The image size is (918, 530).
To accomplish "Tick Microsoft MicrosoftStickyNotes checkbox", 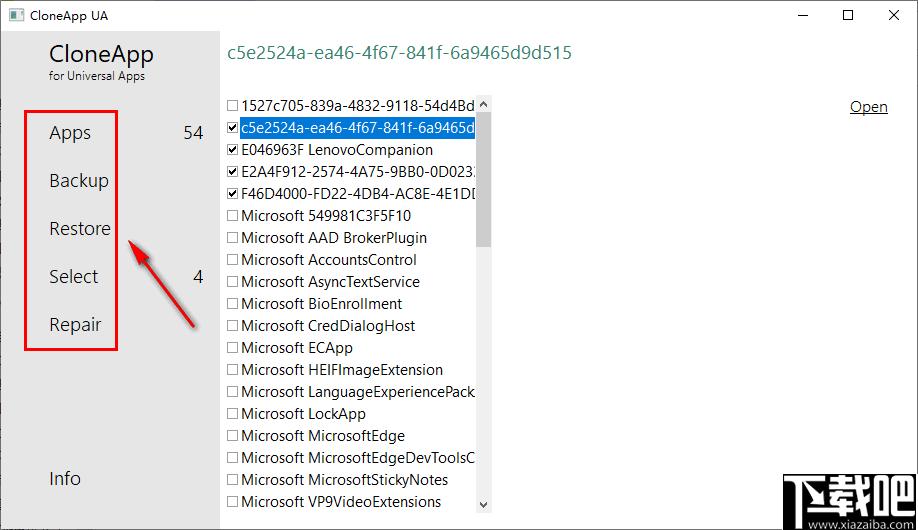I will [232, 480].
